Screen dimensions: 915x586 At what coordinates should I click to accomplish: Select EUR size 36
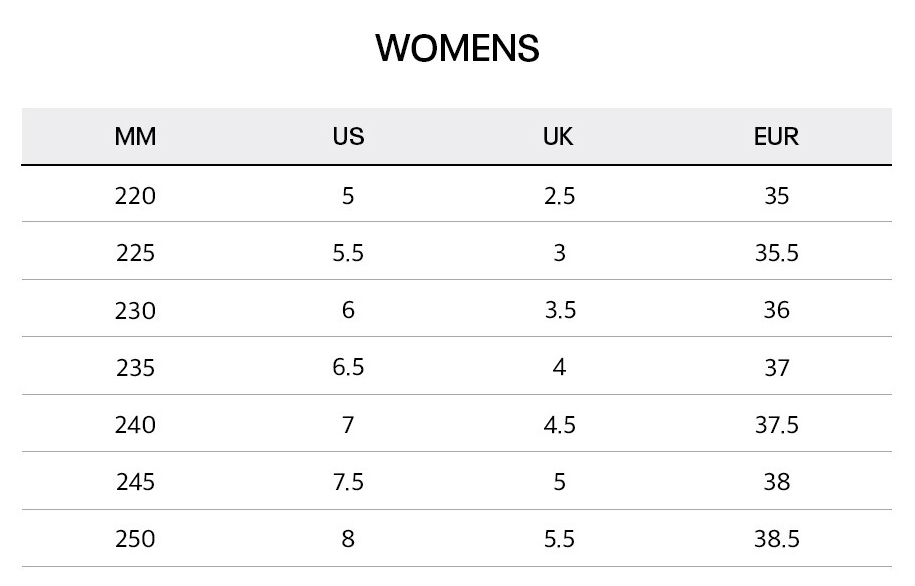point(776,311)
